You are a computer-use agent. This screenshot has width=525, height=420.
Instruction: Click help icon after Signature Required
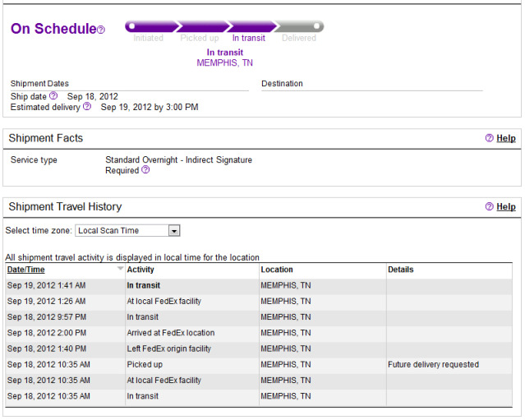coord(145,170)
